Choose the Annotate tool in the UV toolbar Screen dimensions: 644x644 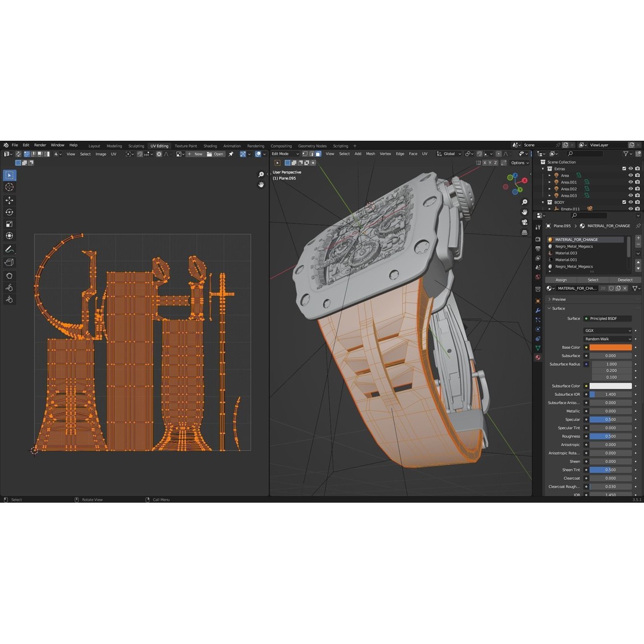9,247
